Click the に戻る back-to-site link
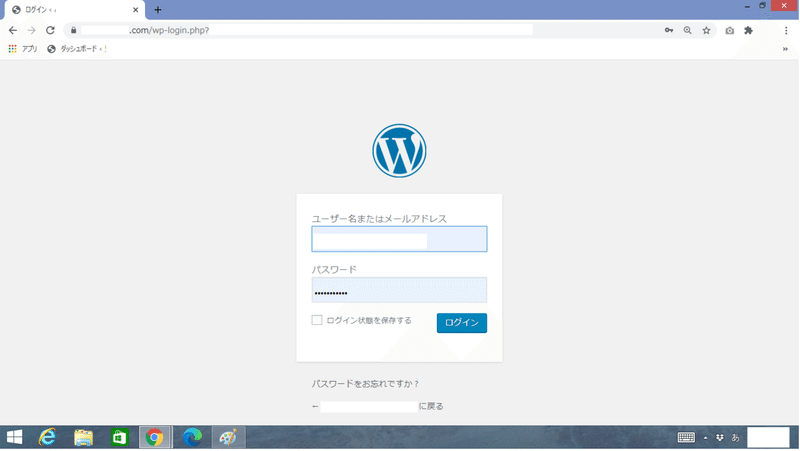Image resolution: width=800 pixels, height=451 pixels. (378, 407)
